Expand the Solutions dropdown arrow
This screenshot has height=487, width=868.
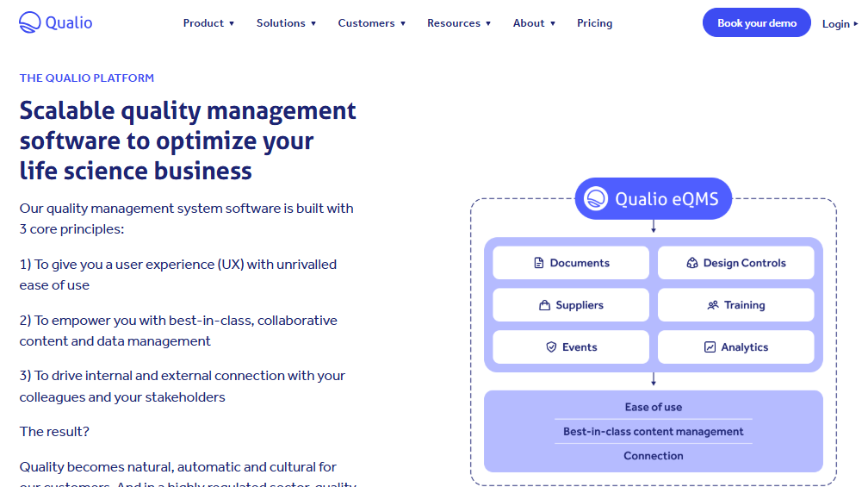click(313, 23)
